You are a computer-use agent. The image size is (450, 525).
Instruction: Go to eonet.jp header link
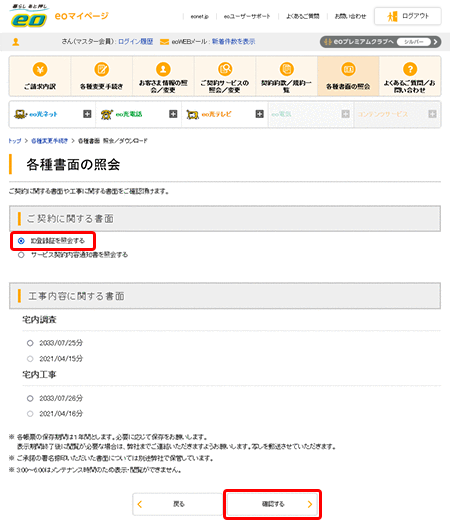[x=200, y=16]
